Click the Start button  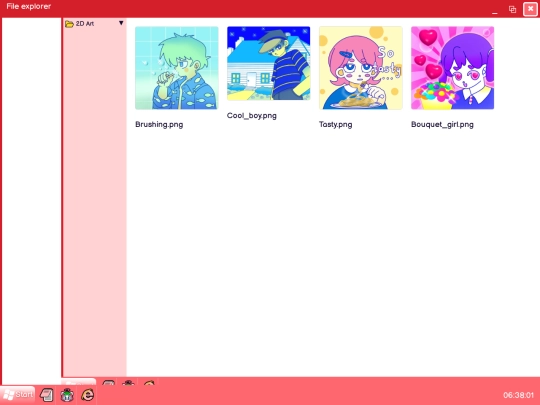tap(18, 395)
